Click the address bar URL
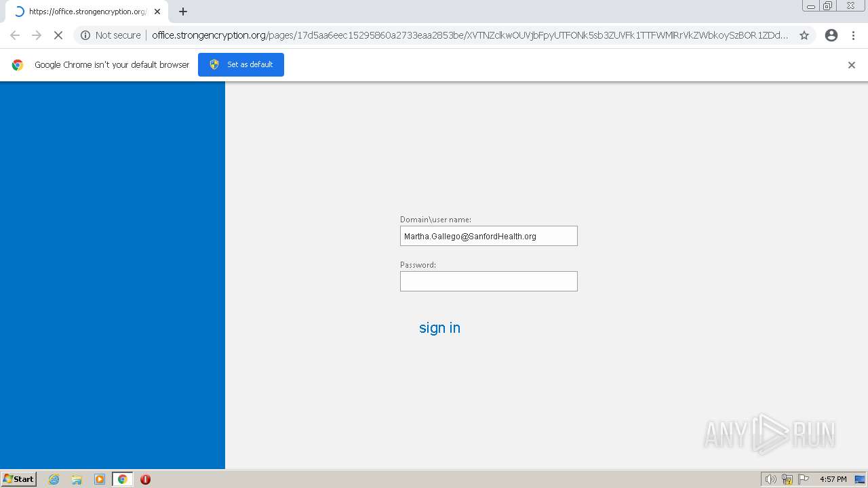The image size is (868, 488). click(x=470, y=35)
